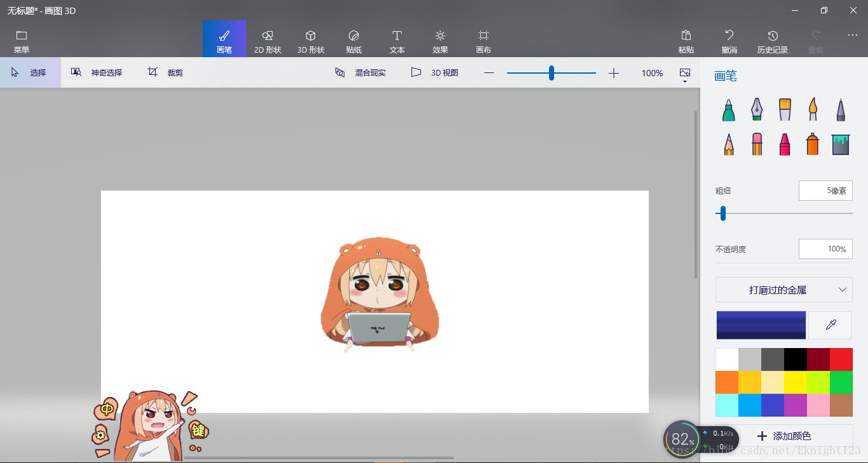The width and height of the screenshot is (868, 463).
Task: Activate the 裁剪 crop tool
Action: coord(166,72)
